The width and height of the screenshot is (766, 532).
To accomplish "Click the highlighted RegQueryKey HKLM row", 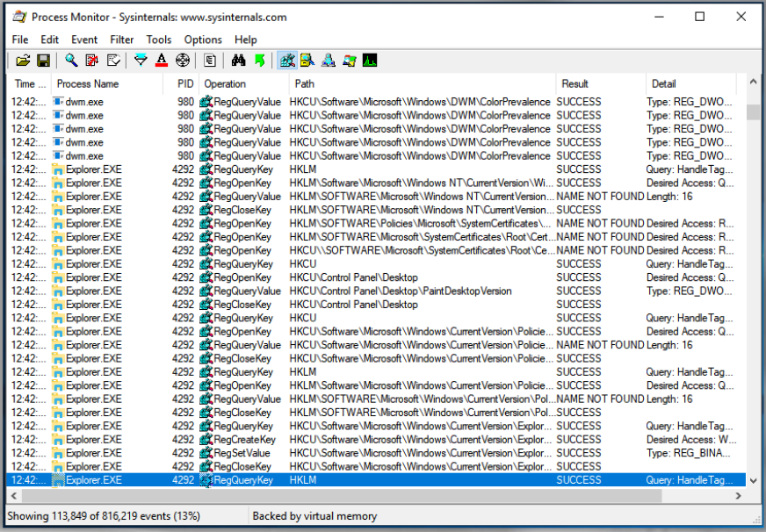I will click(x=376, y=480).
